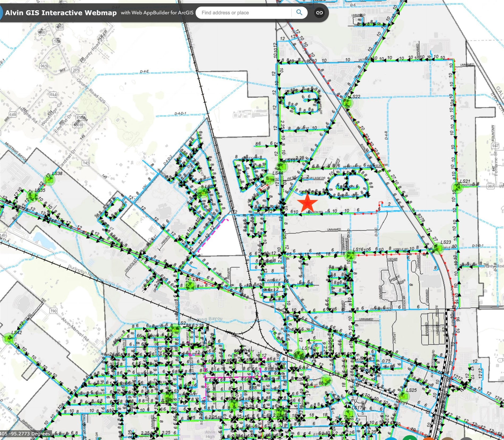This screenshot has height=440, width=504.
Task: Click the app logo left of title
Action: click(x=1, y=13)
